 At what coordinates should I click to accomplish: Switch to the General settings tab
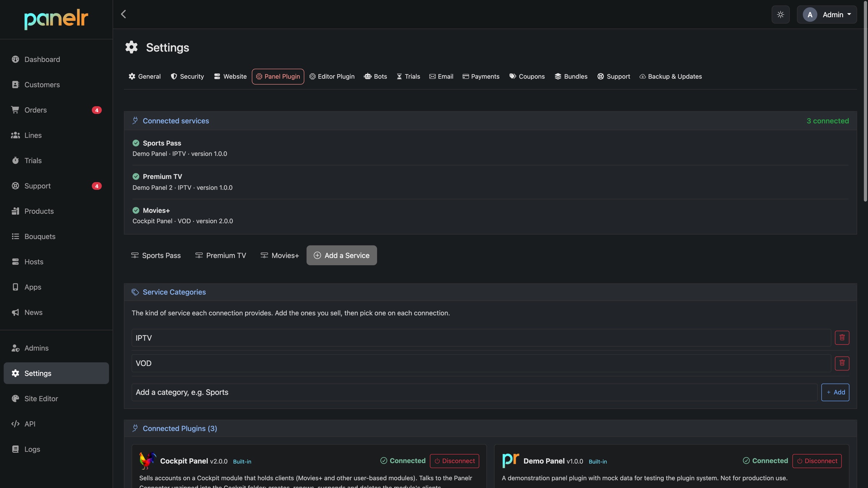click(x=144, y=77)
